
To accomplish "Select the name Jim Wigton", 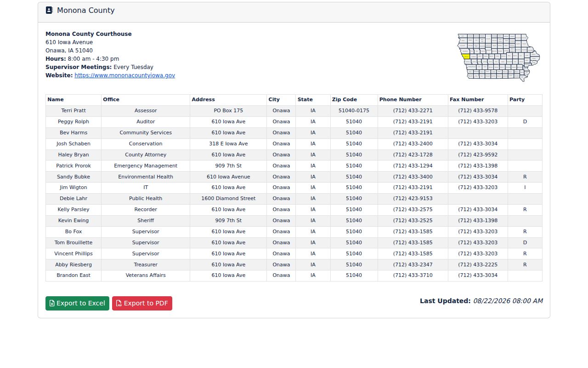I will pos(73,188).
